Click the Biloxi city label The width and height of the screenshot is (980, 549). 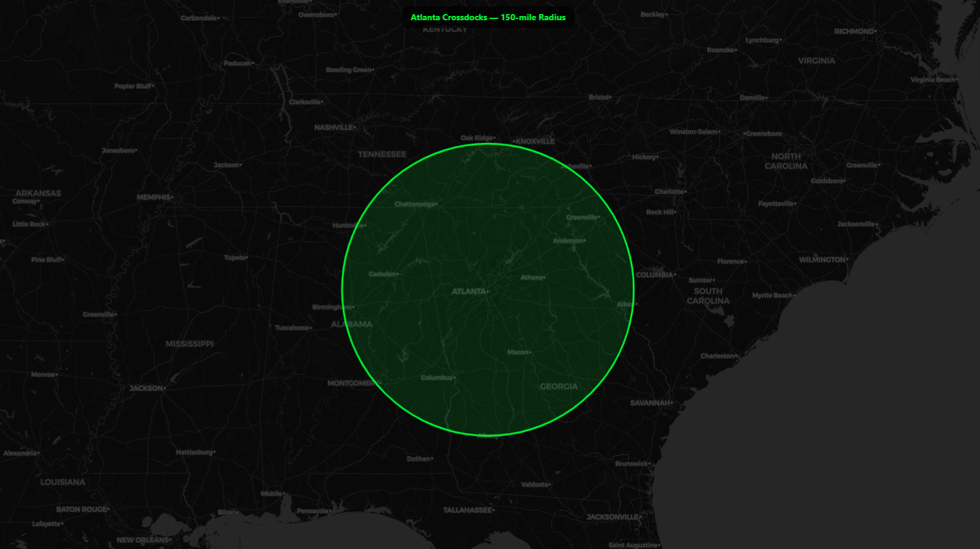(226, 512)
